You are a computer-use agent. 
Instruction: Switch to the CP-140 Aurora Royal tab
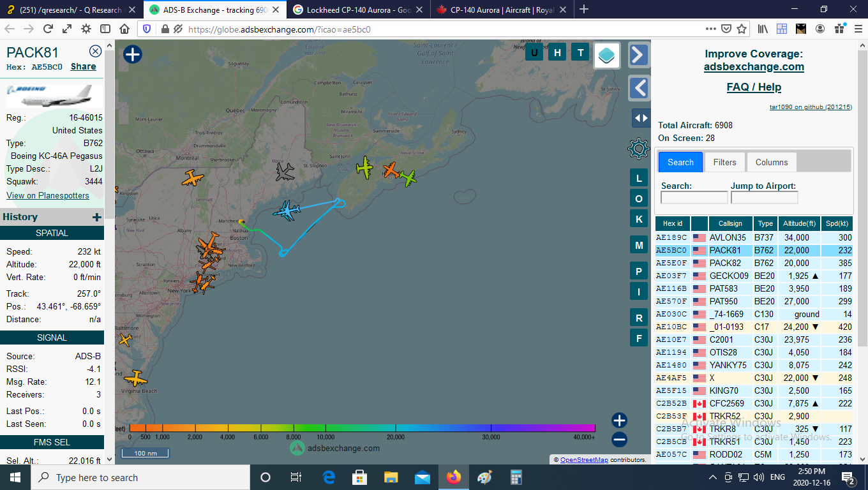click(502, 10)
